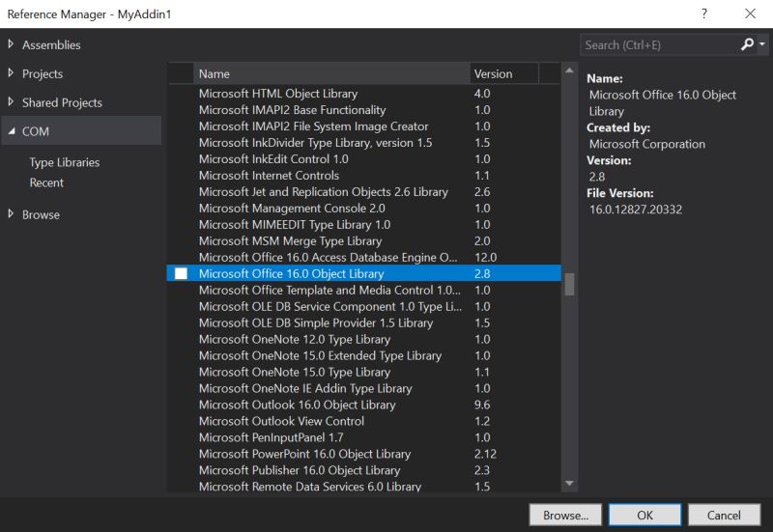
Task: Click Microsoft Corporation in details pane
Action: coord(646,144)
